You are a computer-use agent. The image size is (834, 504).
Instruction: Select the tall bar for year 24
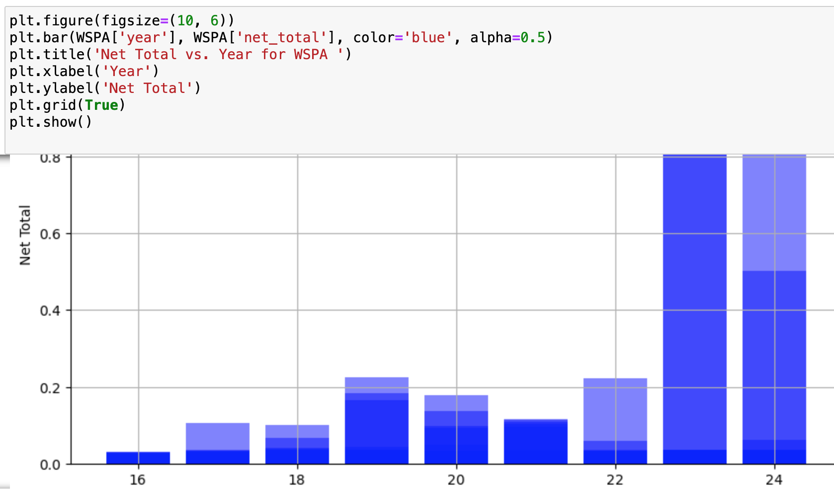coord(774,308)
